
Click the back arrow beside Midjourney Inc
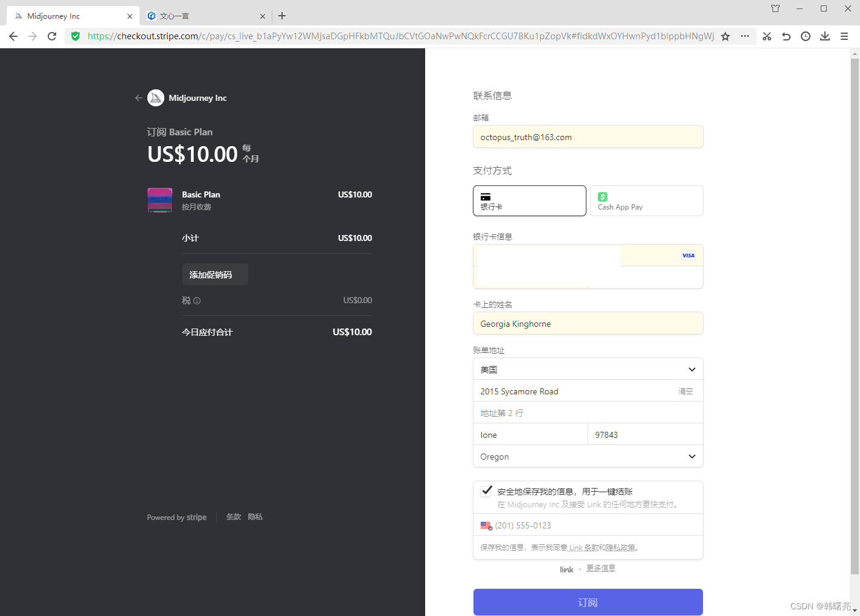tap(139, 98)
